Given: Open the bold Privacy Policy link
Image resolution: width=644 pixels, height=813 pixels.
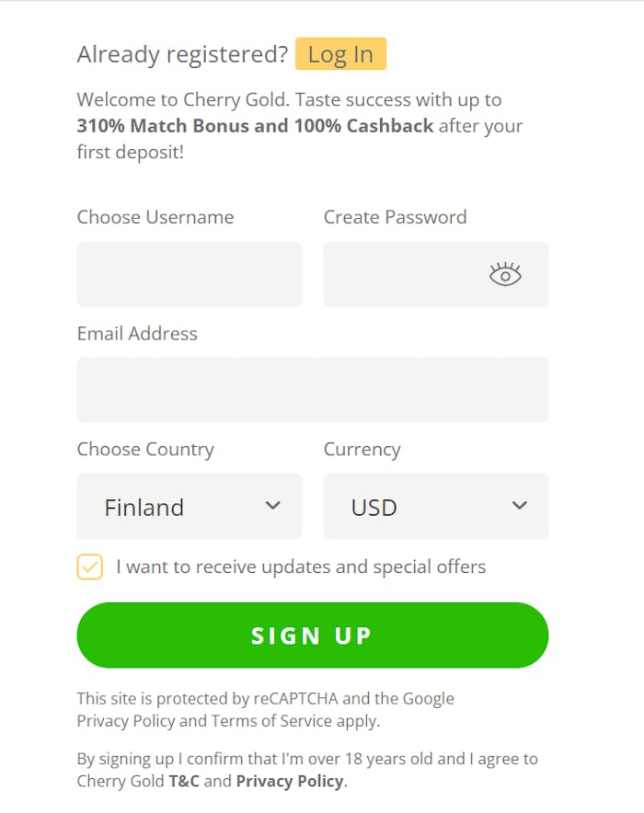Looking at the screenshot, I should [x=290, y=782].
